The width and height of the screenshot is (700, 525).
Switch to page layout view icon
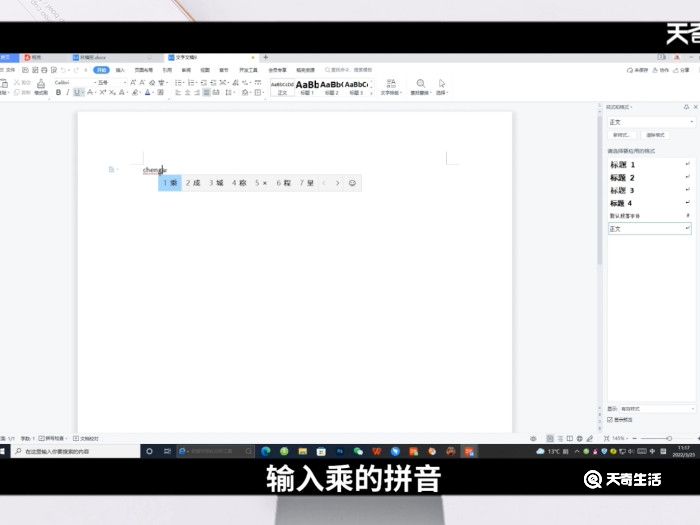pyautogui.click(x=550, y=438)
